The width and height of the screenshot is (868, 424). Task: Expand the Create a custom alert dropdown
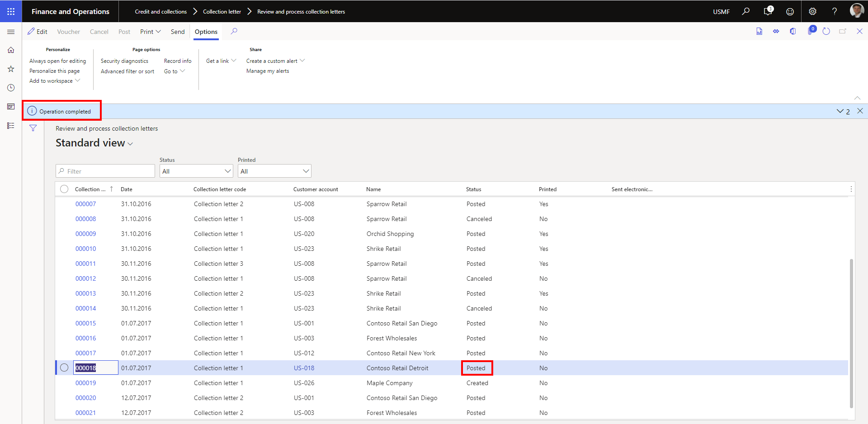tap(275, 61)
